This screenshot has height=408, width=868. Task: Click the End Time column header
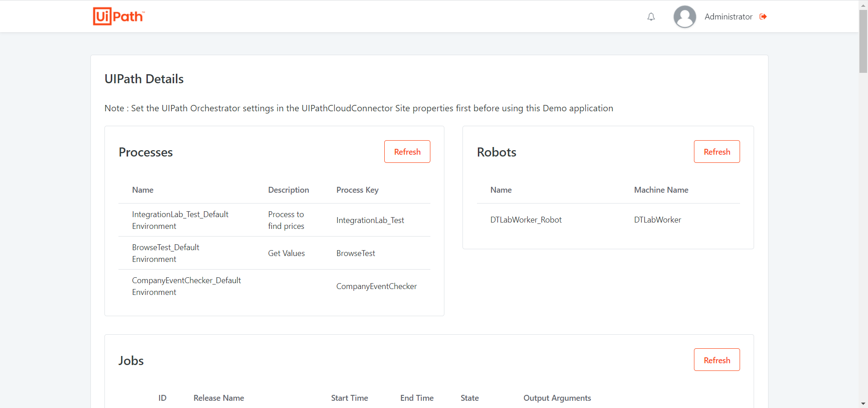pos(417,398)
